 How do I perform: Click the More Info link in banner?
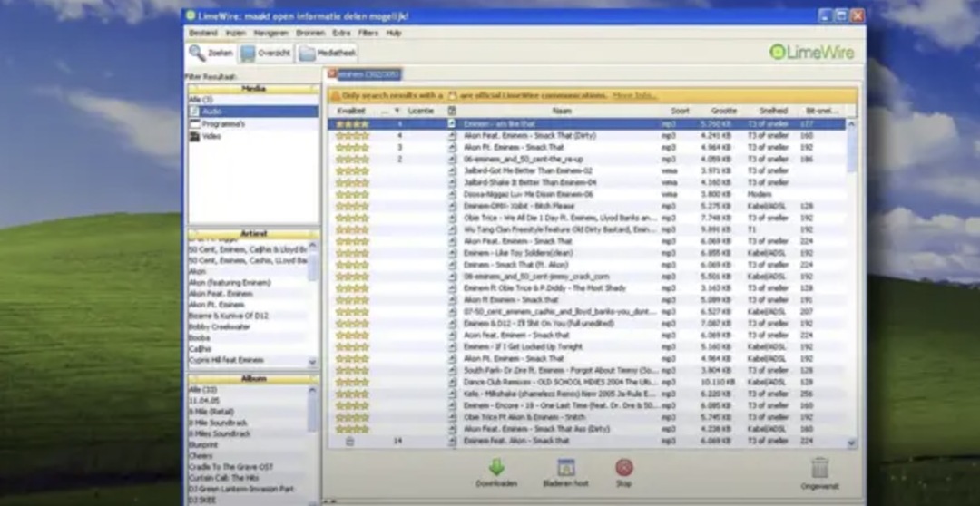633,95
